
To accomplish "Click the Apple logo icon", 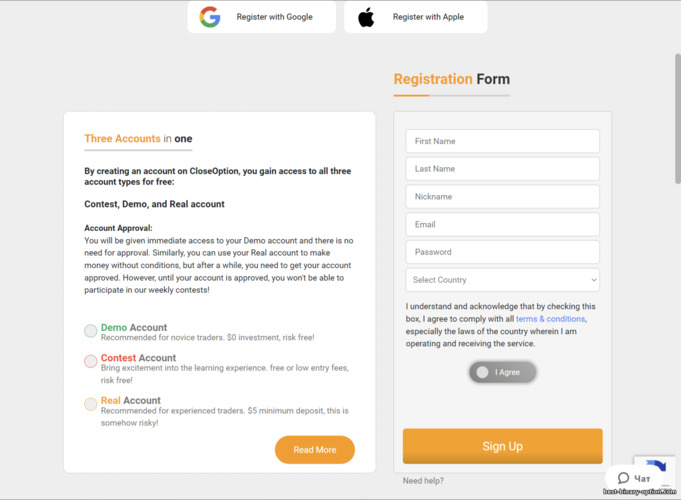I will click(366, 17).
